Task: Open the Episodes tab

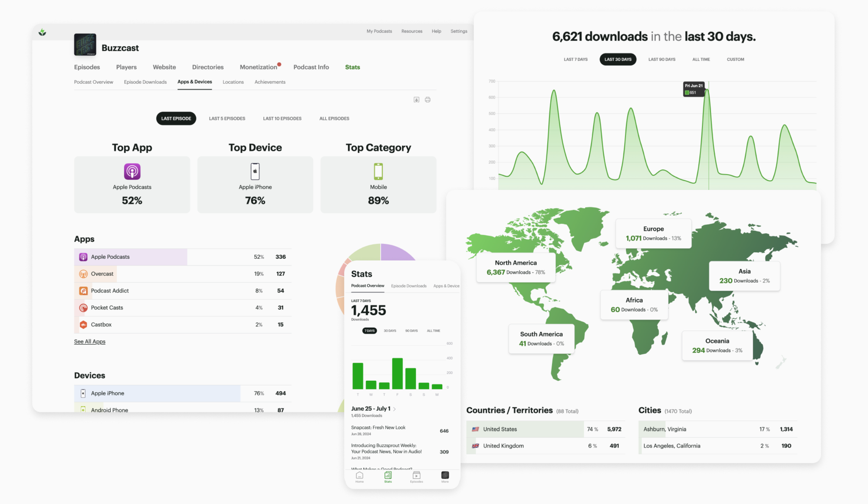Action: 87,67
